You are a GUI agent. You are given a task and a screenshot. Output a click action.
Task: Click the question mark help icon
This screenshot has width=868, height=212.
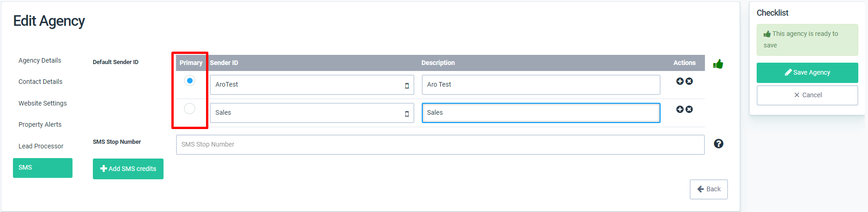[718, 144]
